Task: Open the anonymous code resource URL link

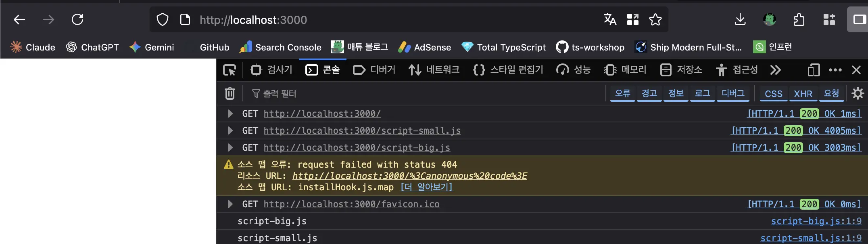Action: coord(410,176)
